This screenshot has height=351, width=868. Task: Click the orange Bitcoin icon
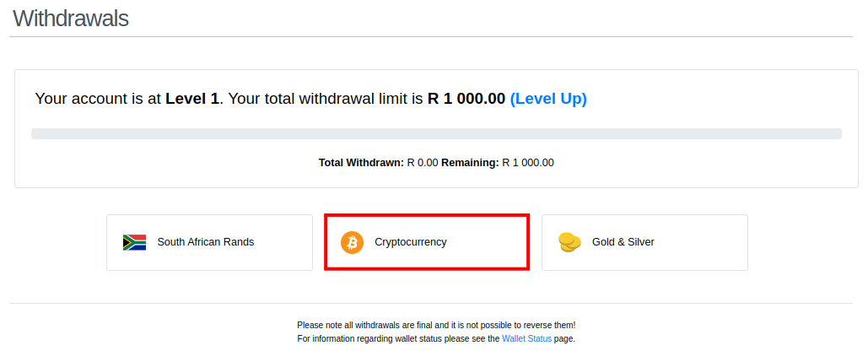[x=352, y=242]
